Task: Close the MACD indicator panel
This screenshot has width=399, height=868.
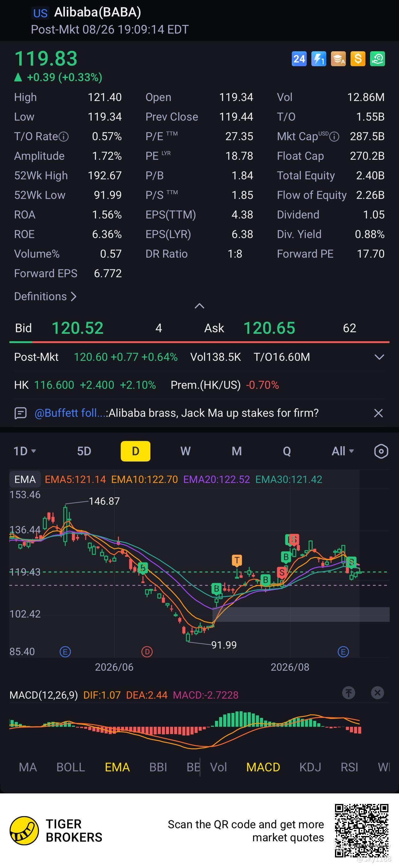Action: [378, 693]
